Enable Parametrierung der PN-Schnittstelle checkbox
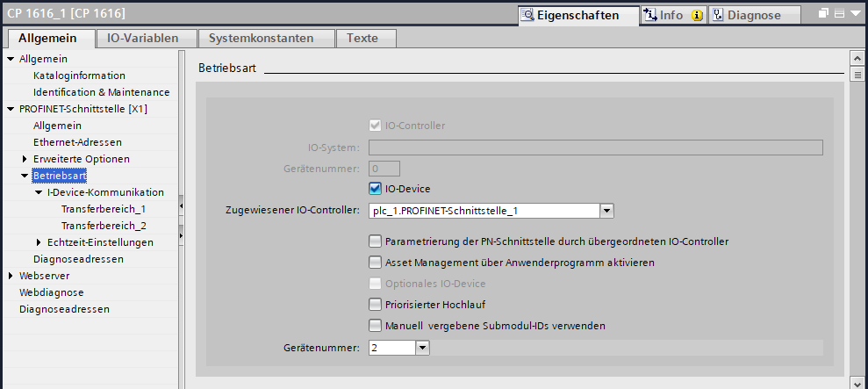 pyautogui.click(x=376, y=241)
